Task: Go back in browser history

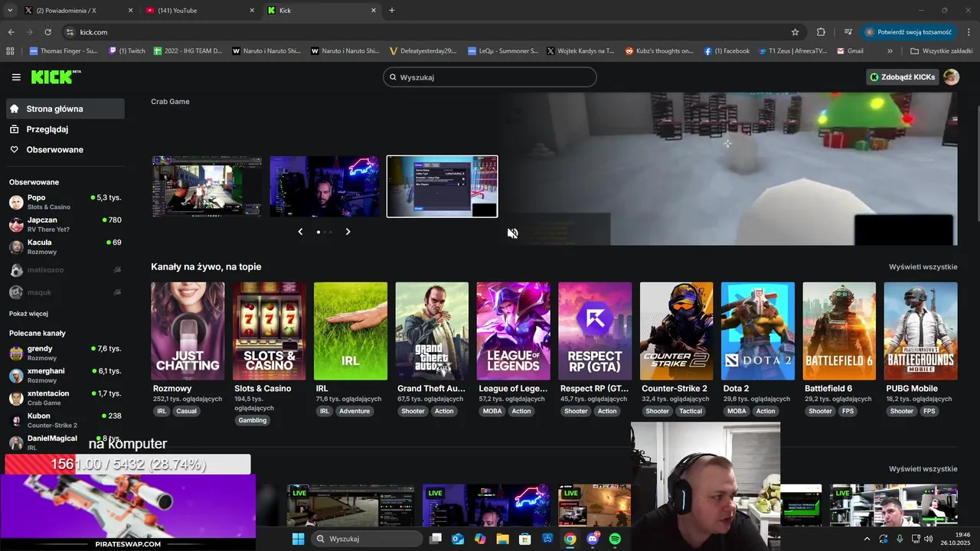Action: coord(11,32)
